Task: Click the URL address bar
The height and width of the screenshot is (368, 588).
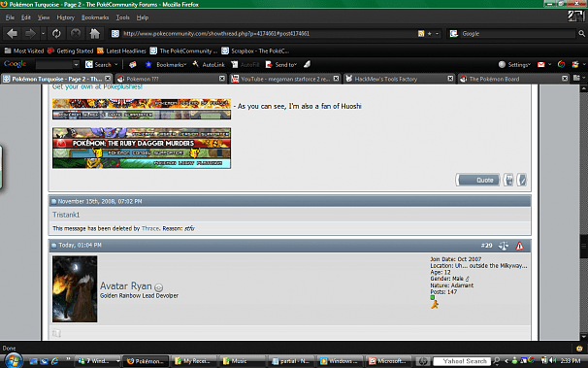Action: [x=268, y=34]
